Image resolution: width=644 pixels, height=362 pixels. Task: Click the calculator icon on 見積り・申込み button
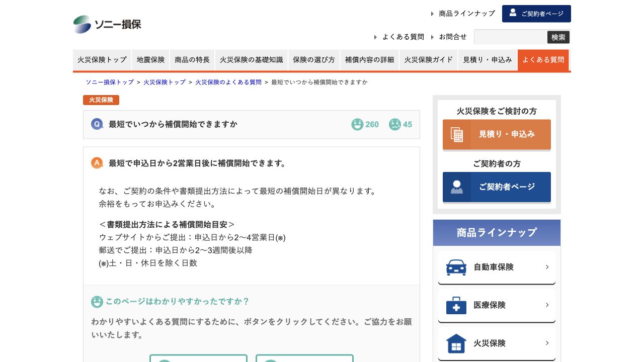tap(457, 135)
